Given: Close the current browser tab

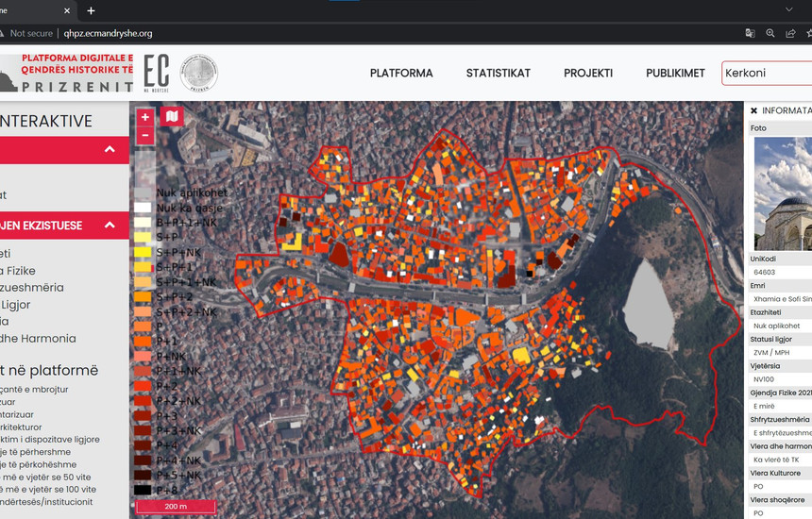Looking at the screenshot, I should (67, 10).
